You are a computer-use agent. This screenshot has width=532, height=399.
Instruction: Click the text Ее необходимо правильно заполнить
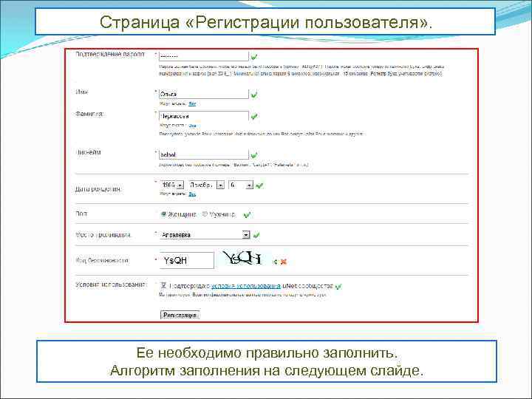(x=267, y=352)
